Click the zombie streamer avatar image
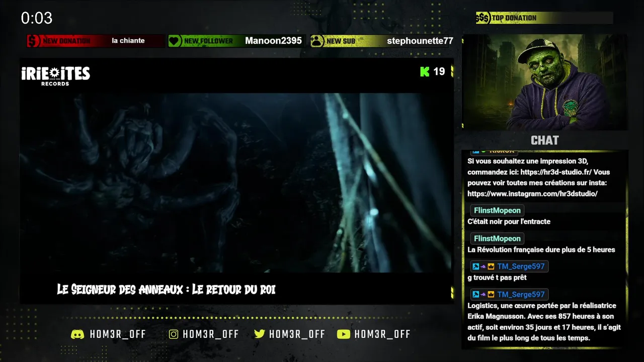 (545, 82)
